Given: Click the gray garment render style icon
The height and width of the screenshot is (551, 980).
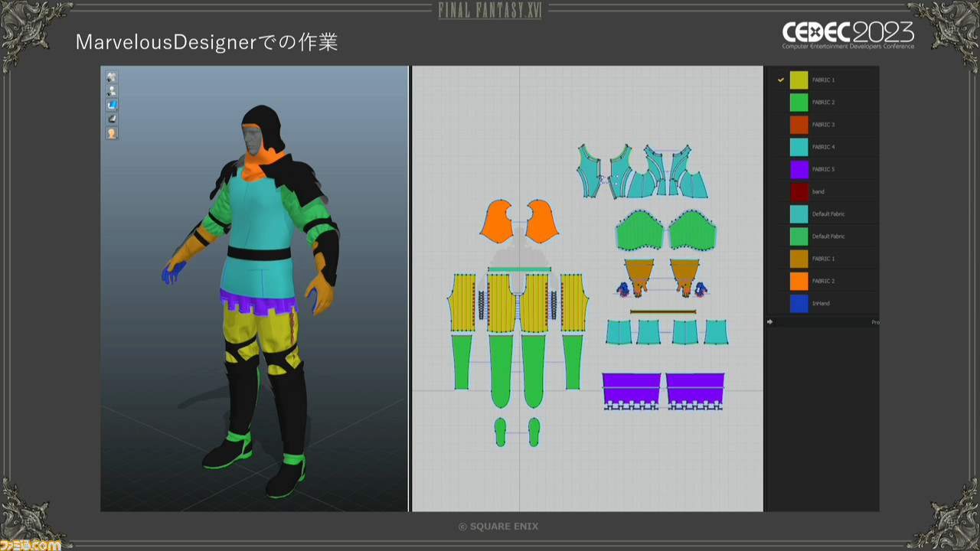Looking at the screenshot, I should point(112,119).
